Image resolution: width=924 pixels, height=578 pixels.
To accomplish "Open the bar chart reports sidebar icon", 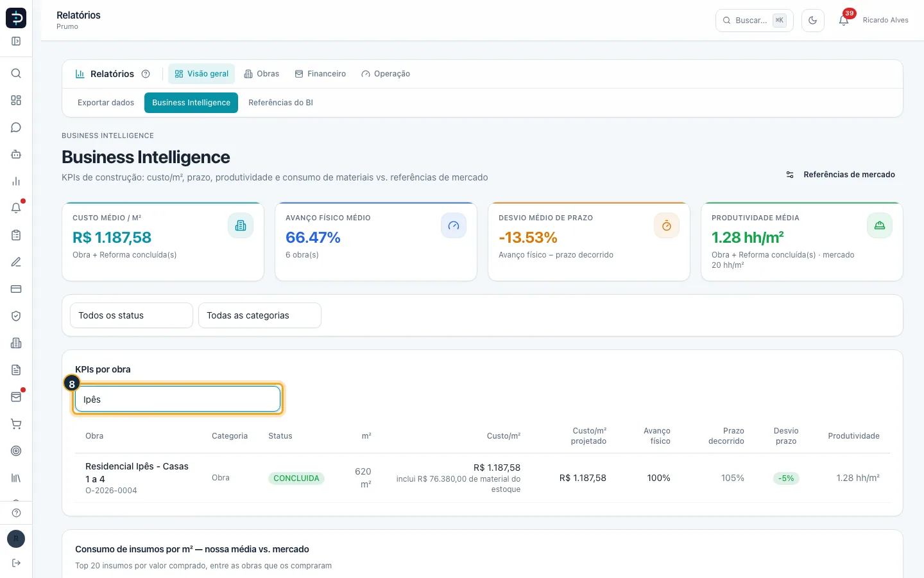I will click(x=16, y=181).
